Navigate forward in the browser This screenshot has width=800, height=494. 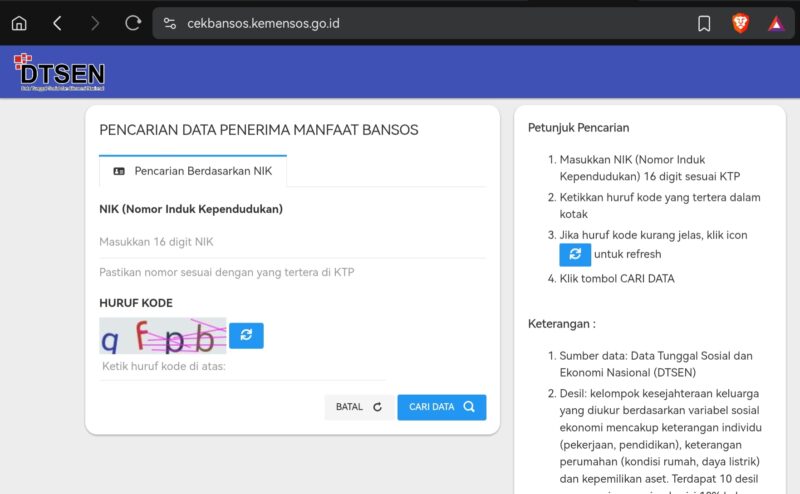(x=95, y=23)
